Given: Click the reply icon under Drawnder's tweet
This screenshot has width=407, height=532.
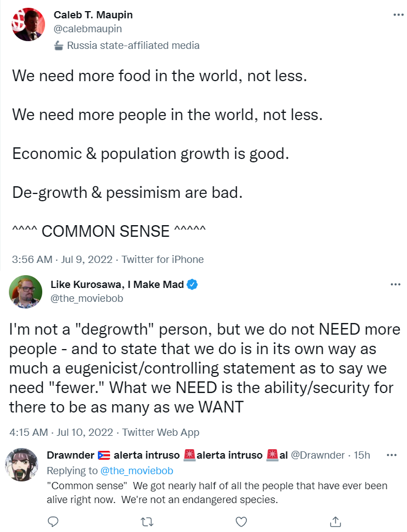Looking at the screenshot, I should (53, 521).
